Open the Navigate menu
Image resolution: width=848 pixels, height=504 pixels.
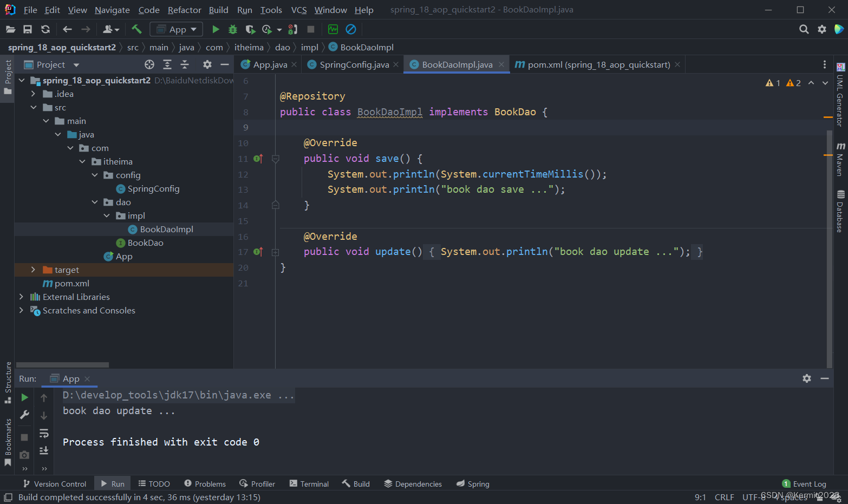click(x=112, y=10)
